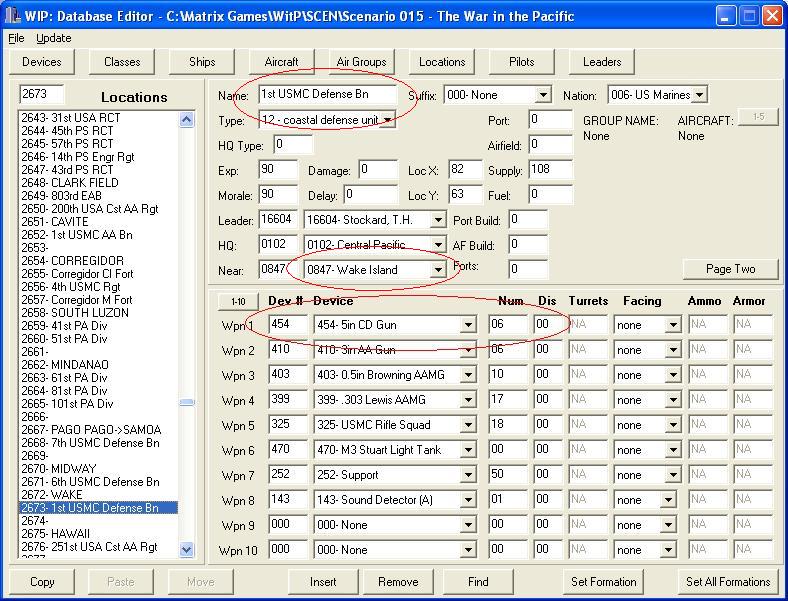Click the locations list scrollbar thumb

tap(187, 402)
